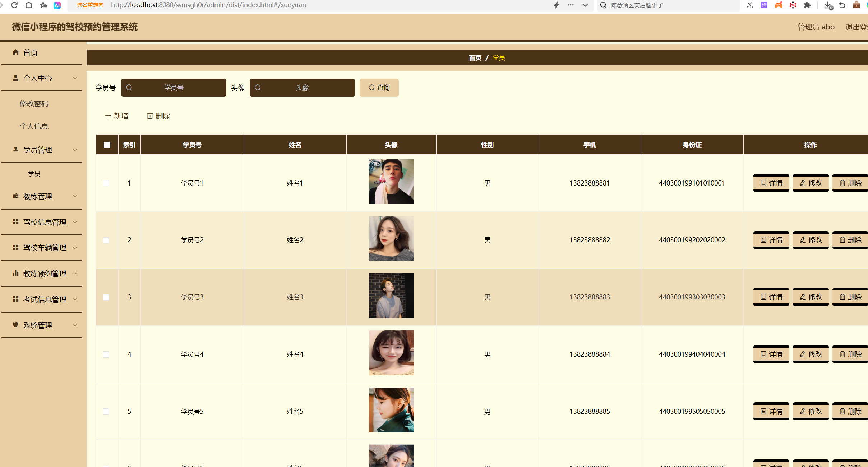
Task: Click the 学员号 column header
Action: [x=192, y=145]
